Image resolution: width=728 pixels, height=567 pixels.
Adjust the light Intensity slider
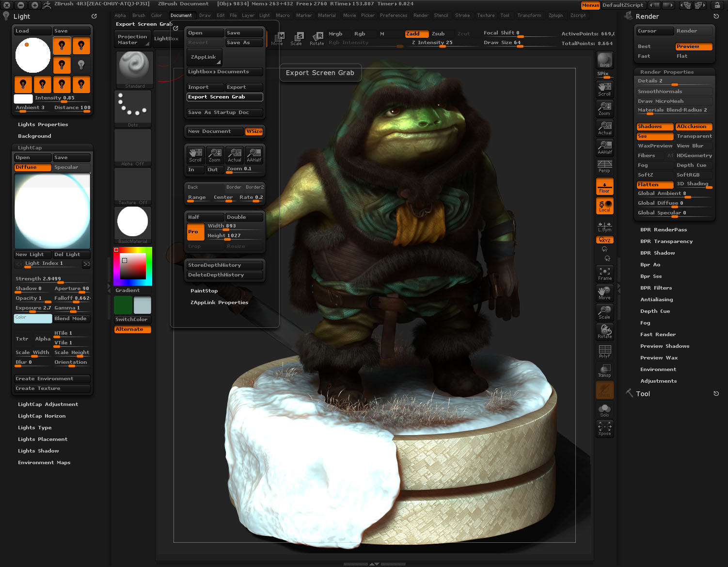click(x=62, y=98)
